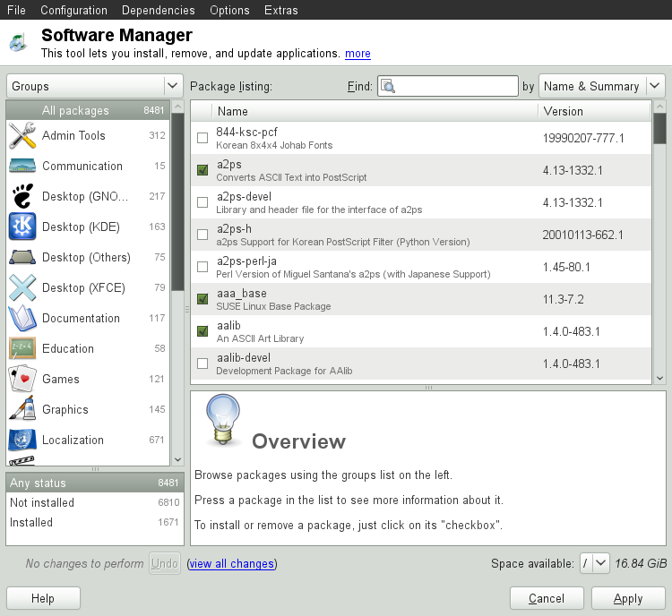Select the Desktop (KDE) group icon
672x616 pixels.
[22, 227]
